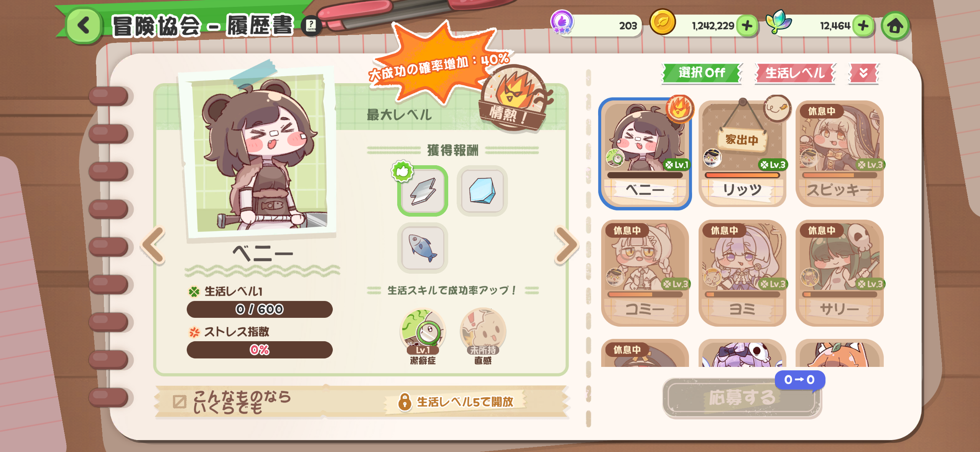Show next request with right arrow
The height and width of the screenshot is (452, 980).
coord(566,245)
